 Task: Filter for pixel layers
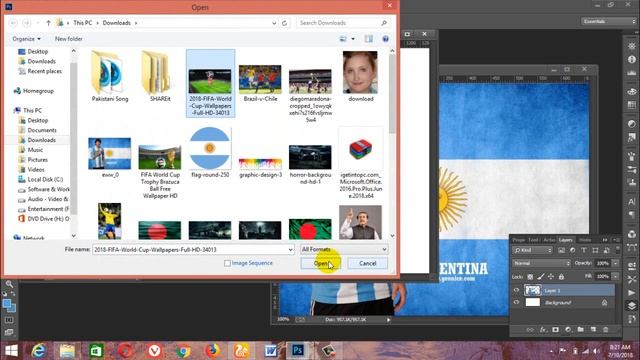(562, 250)
